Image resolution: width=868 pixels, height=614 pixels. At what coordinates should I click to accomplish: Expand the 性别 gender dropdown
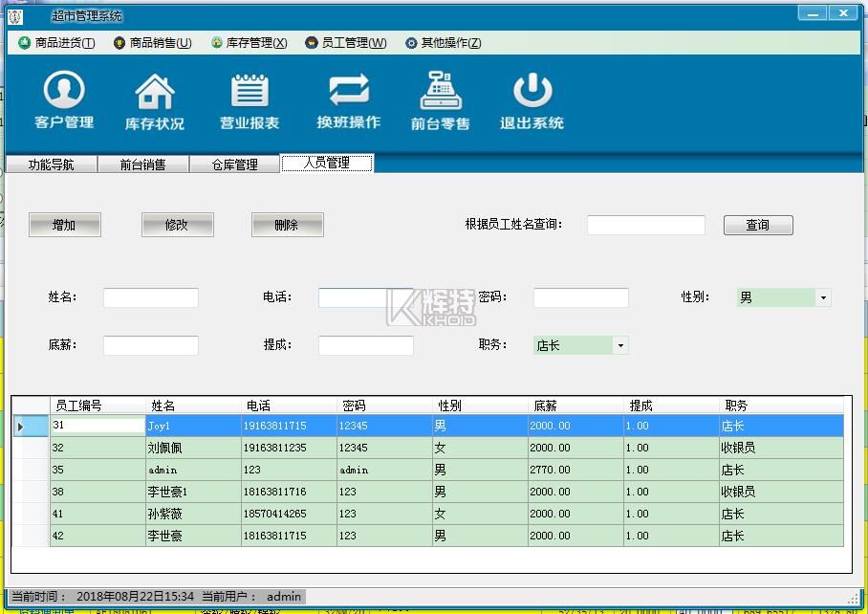point(822,297)
